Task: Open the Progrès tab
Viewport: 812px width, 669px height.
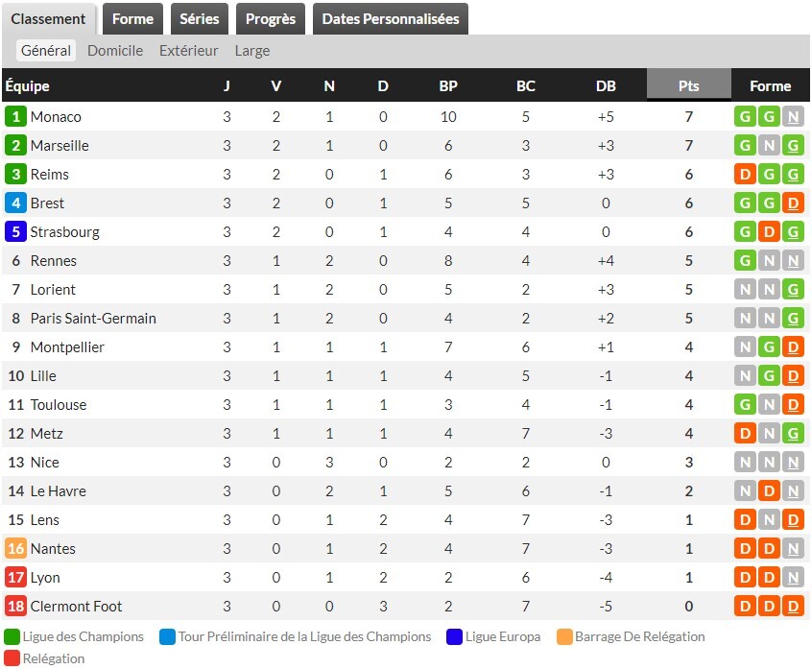Action: point(271,19)
